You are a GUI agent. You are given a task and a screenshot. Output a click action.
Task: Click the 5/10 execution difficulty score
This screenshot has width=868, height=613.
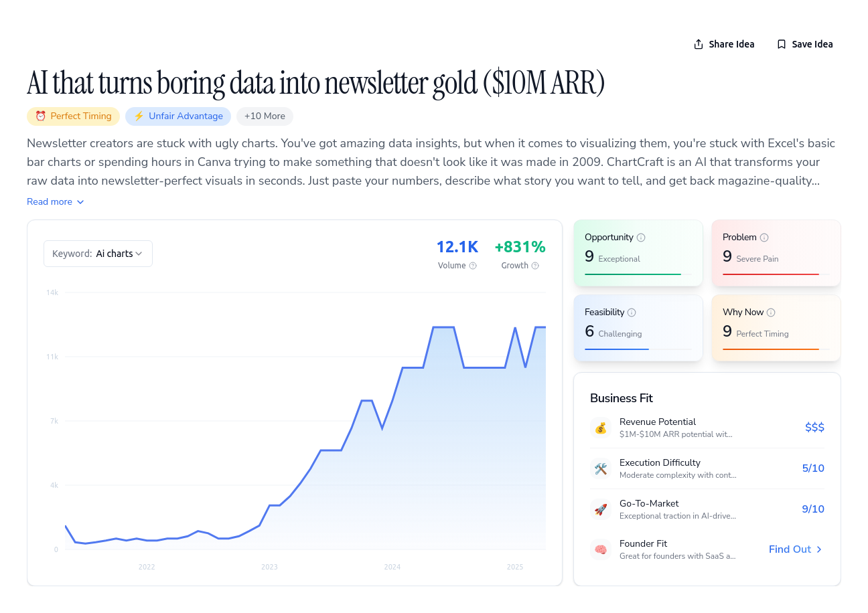pos(813,468)
